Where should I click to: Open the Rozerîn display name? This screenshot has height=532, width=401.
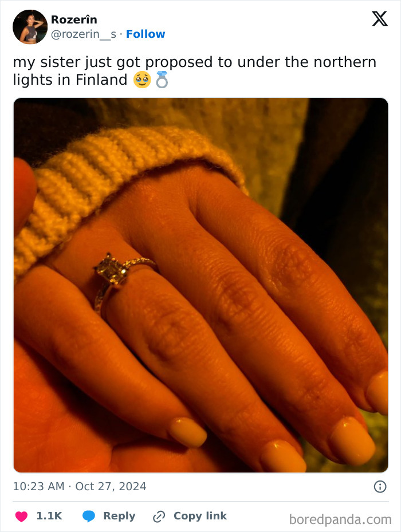click(x=74, y=19)
